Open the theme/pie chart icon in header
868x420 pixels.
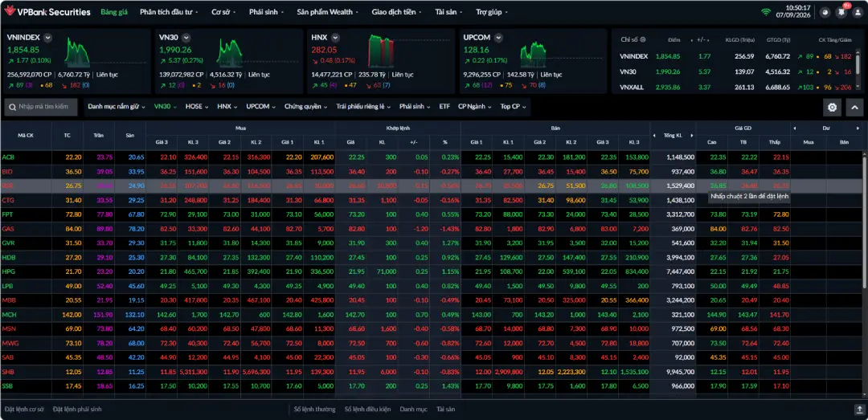coord(825,12)
